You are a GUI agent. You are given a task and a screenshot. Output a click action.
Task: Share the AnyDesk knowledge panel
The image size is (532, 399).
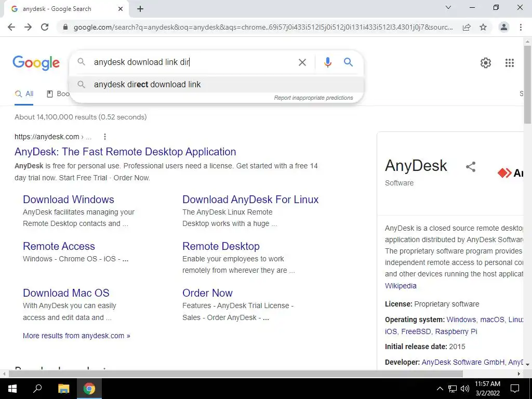coord(471,167)
